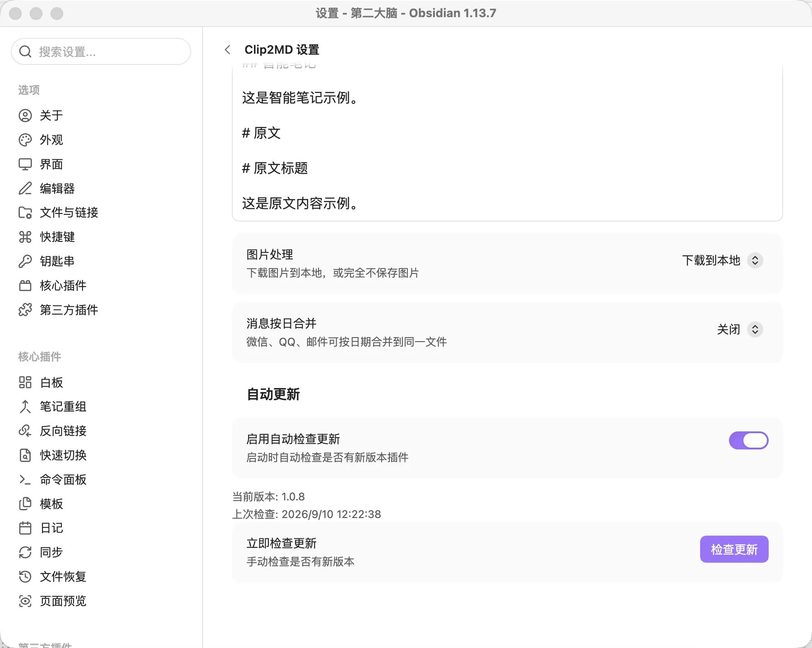Click the magnifier icon in settings search
Image resolution: width=812 pixels, height=648 pixels.
[25, 52]
